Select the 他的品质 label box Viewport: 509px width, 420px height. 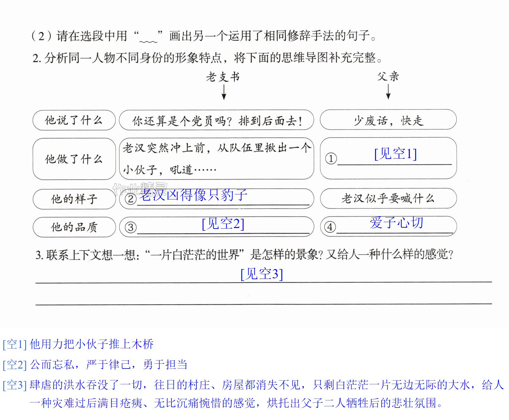pyautogui.click(x=74, y=227)
